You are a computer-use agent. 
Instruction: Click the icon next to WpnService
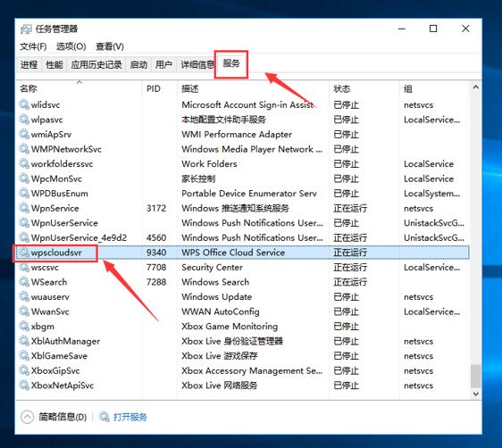pos(24,208)
